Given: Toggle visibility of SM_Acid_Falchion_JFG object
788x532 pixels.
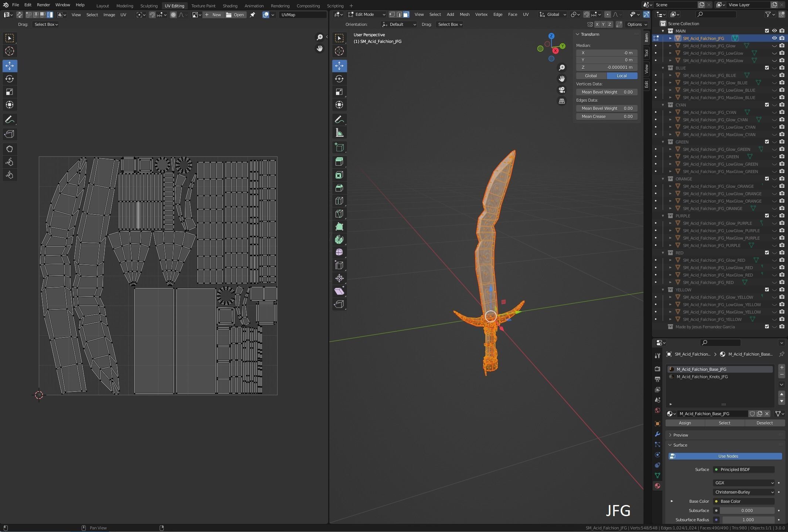Looking at the screenshot, I should point(774,38).
